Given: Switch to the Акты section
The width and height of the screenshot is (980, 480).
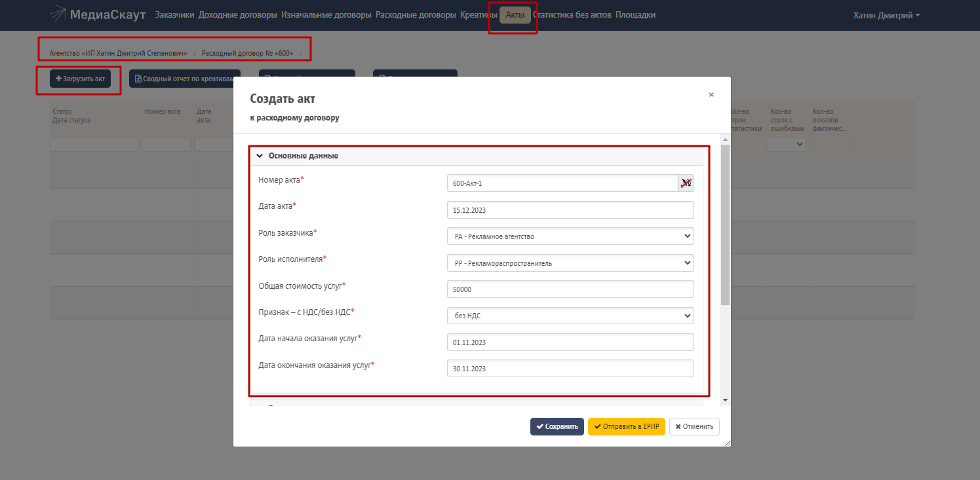Looking at the screenshot, I should 515,14.
